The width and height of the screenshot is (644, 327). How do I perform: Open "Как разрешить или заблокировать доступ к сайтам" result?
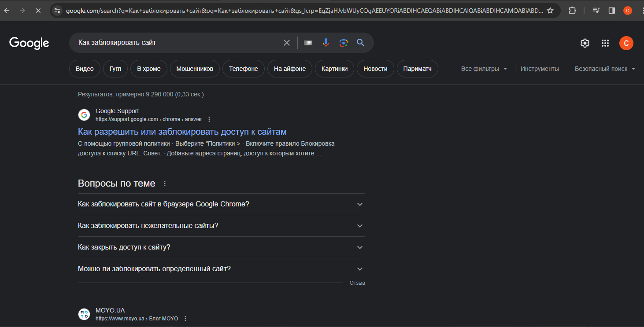182,132
